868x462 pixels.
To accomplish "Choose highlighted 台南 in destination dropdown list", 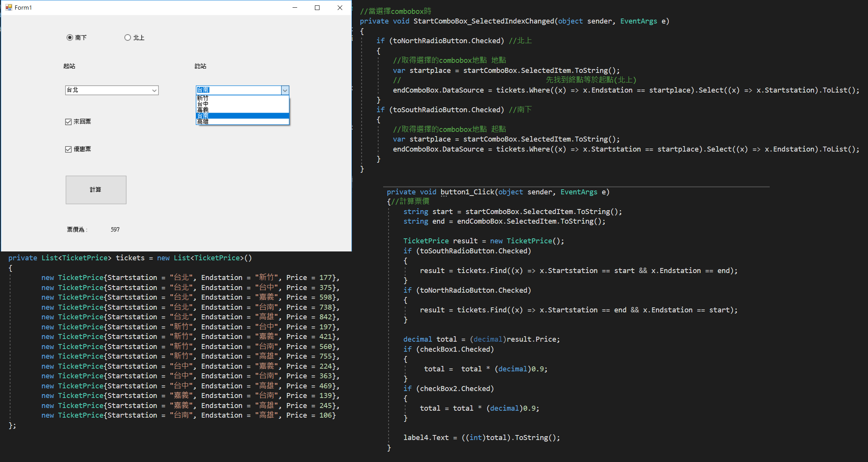I will point(242,116).
